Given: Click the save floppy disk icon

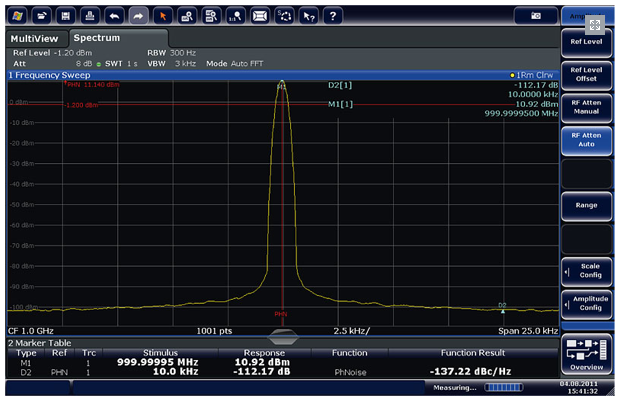Looking at the screenshot, I should (66, 16).
